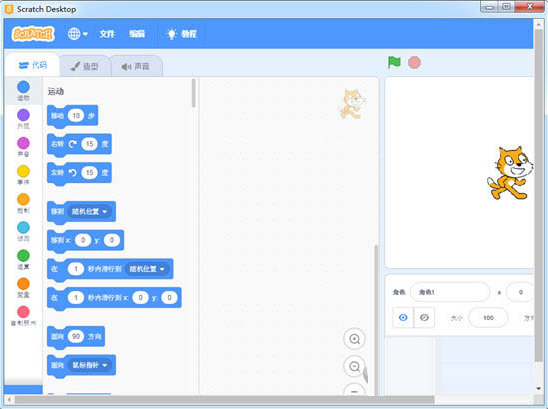Click the Scratch Desktop title bar icon
Viewport: 548px width, 409px height.
9,9
